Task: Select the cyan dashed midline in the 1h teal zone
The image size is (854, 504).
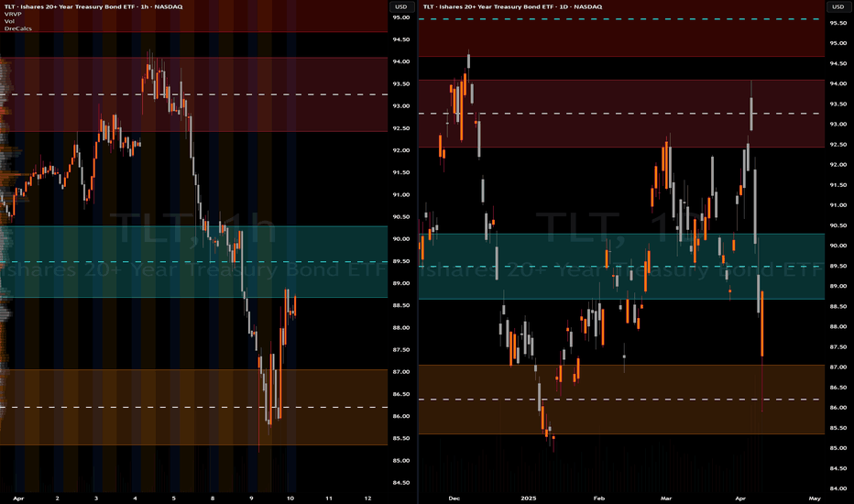Action: pos(194,262)
